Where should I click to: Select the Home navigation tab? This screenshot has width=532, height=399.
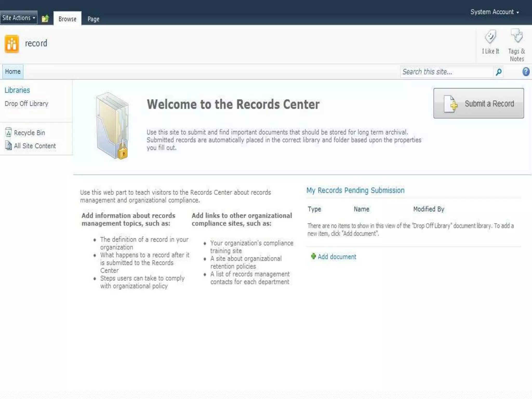coord(13,71)
